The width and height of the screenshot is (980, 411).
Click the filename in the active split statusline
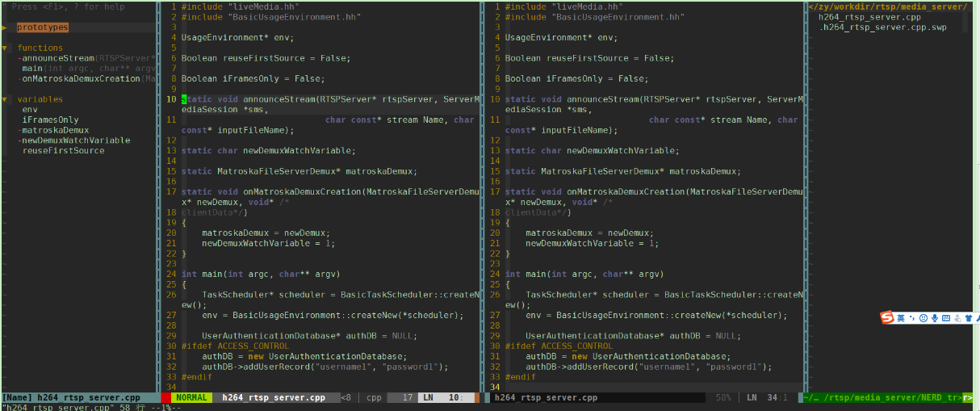pyautogui.click(x=274, y=398)
